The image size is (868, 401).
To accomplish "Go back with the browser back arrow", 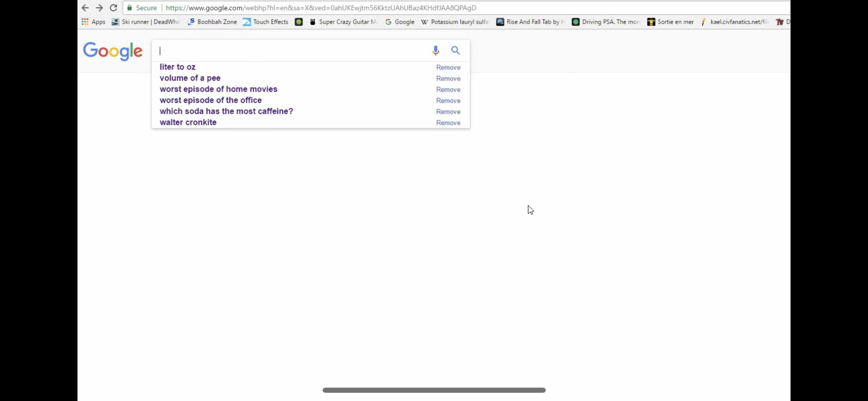I will click(85, 8).
